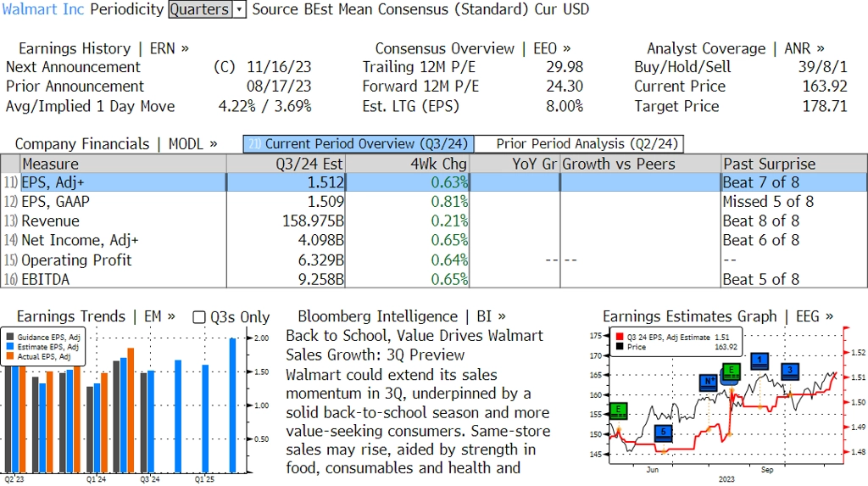Click the Operating Profit estimate '6.329B'

tap(321, 260)
